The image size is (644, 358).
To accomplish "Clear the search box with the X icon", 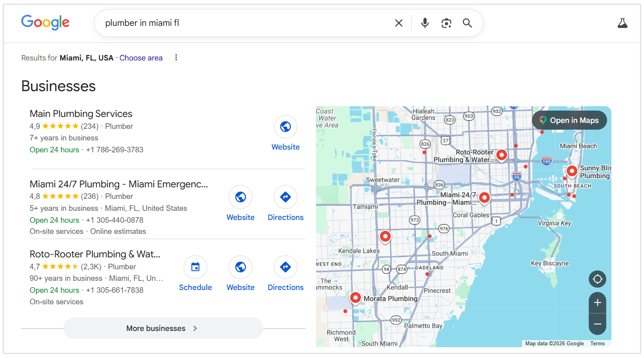I will [399, 23].
